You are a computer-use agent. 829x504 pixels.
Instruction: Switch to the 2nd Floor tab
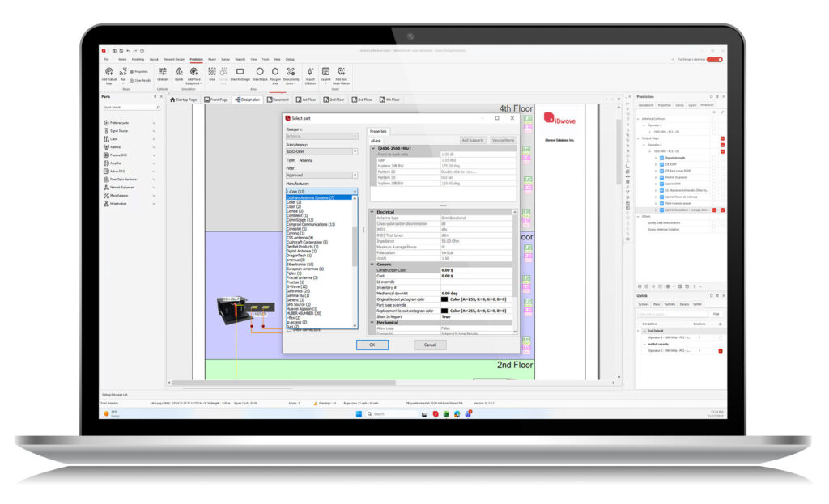[335, 100]
